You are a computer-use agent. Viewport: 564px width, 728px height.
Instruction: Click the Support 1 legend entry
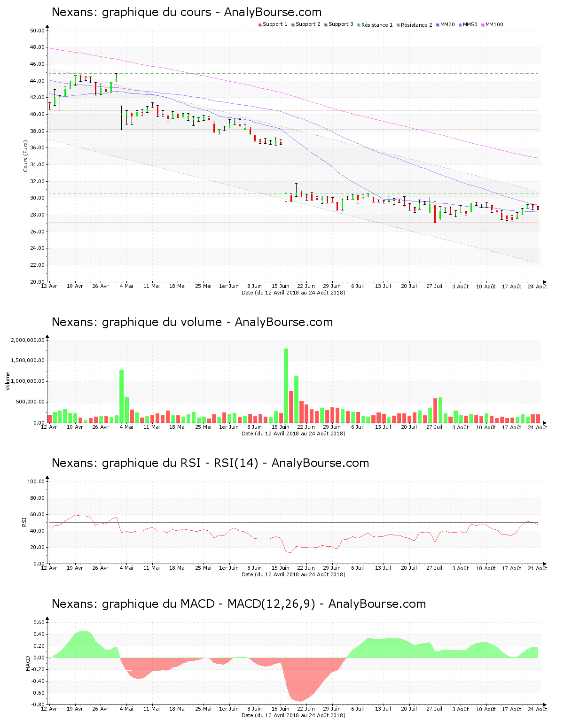click(x=273, y=24)
